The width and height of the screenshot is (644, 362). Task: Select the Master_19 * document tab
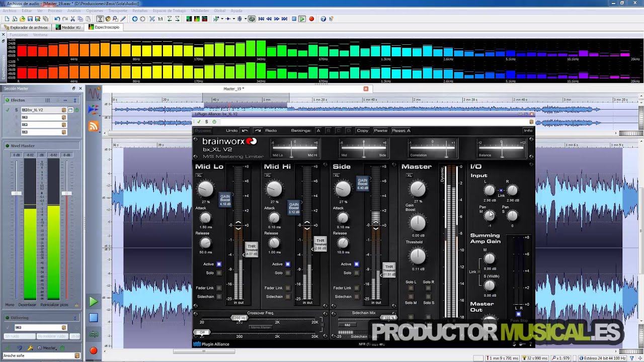click(x=233, y=88)
